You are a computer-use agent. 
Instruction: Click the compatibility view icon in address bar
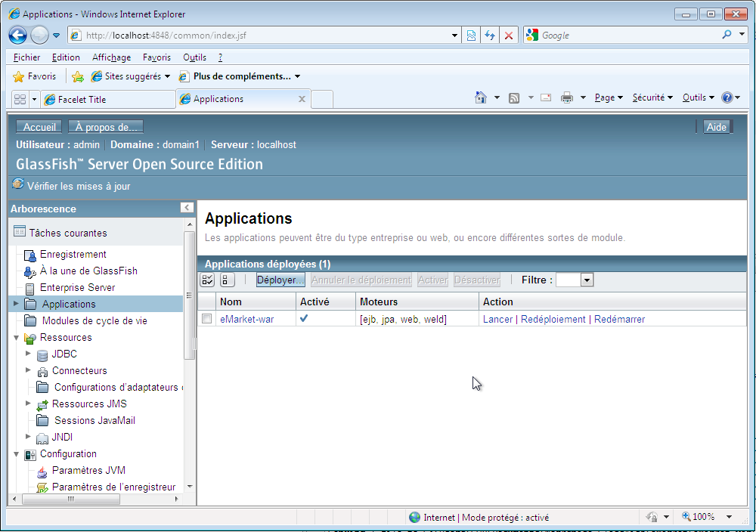tap(471, 36)
